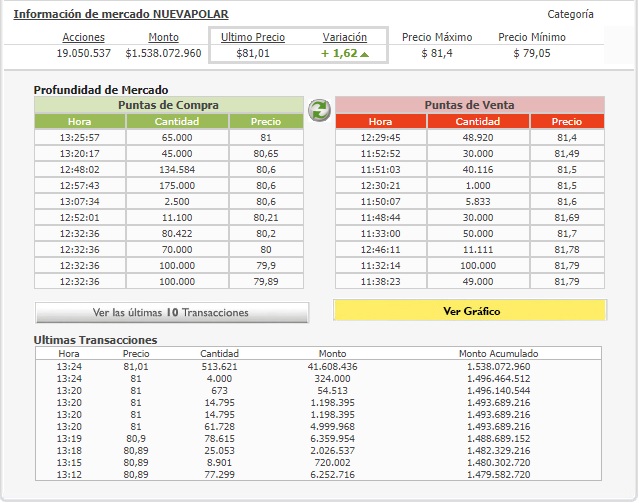Image resolution: width=639 pixels, height=503 pixels.
Task: Select buy price 80,65
Action: coord(266,154)
